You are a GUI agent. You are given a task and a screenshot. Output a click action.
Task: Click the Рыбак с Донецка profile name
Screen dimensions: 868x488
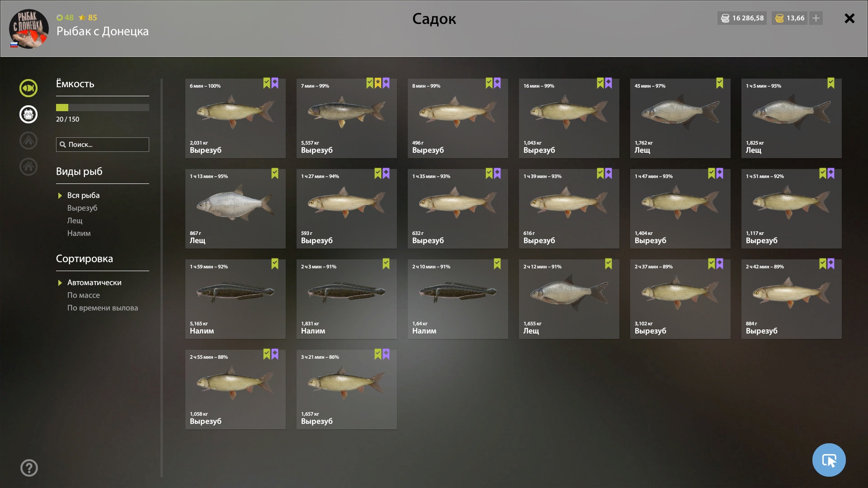103,31
